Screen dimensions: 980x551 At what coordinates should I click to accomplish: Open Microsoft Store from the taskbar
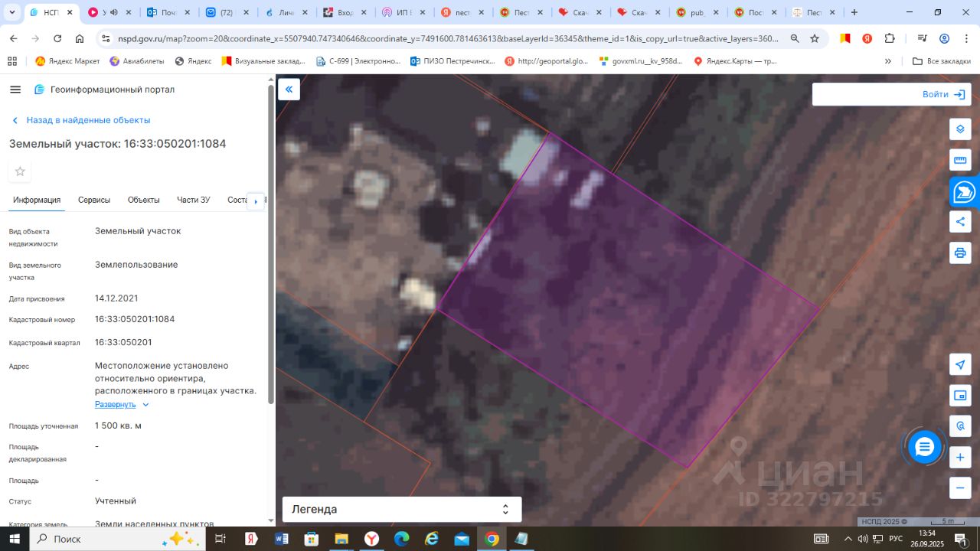[x=311, y=539]
